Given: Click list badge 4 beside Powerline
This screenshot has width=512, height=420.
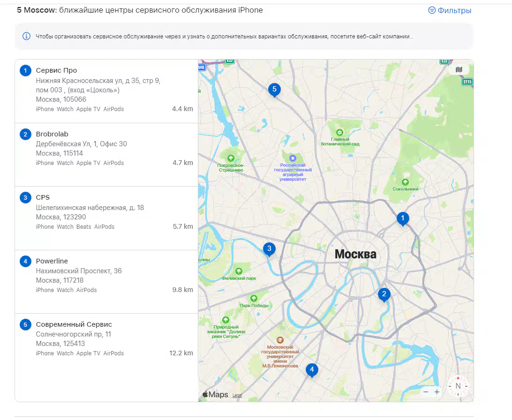Looking at the screenshot, I should pyautogui.click(x=25, y=261).
